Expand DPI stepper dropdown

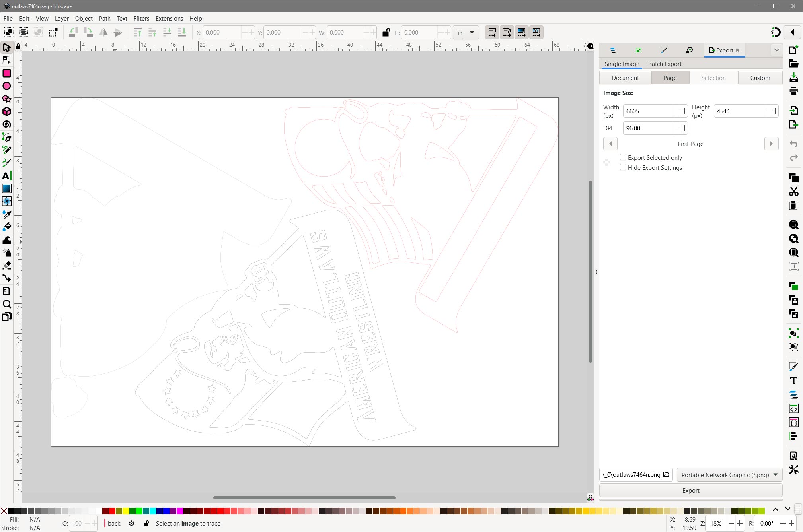[684, 128]
